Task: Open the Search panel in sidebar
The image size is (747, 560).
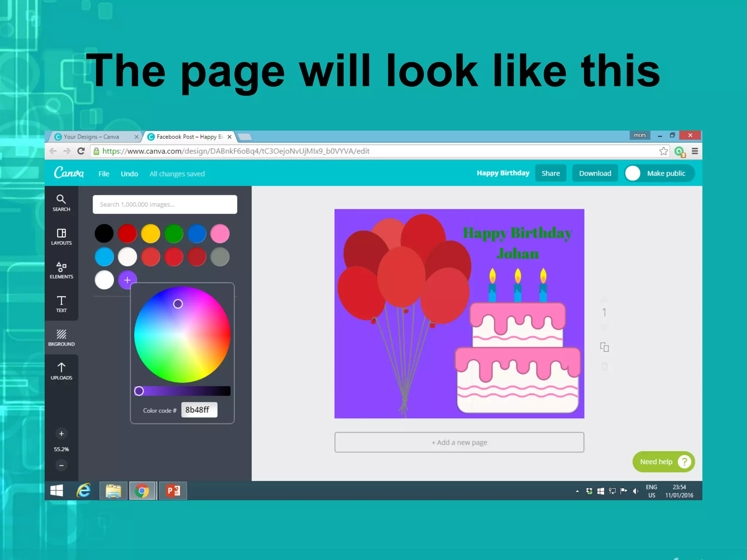Action: [61, 203]
